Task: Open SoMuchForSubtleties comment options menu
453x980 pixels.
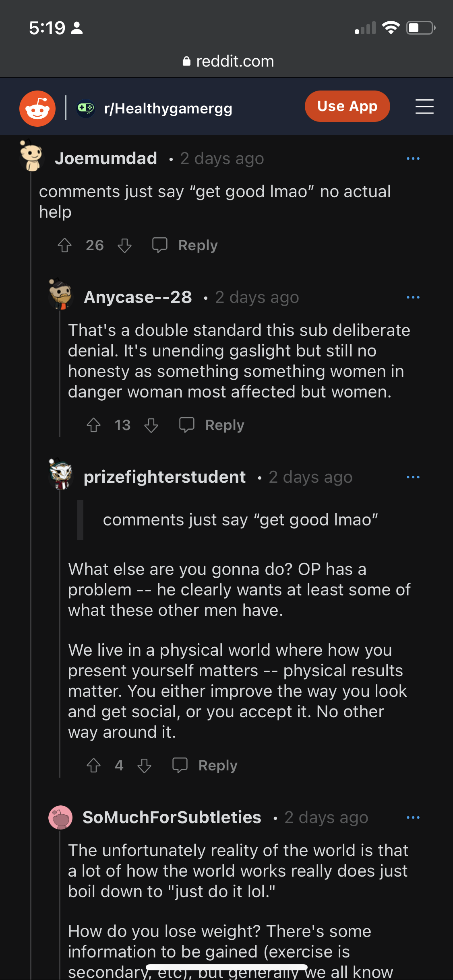Action: pos(413,817)
